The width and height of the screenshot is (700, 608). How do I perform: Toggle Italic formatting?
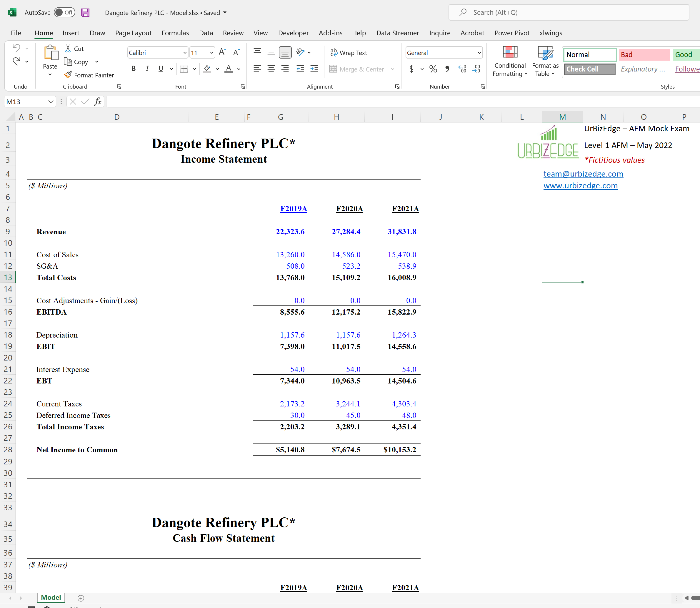[147, 69]
